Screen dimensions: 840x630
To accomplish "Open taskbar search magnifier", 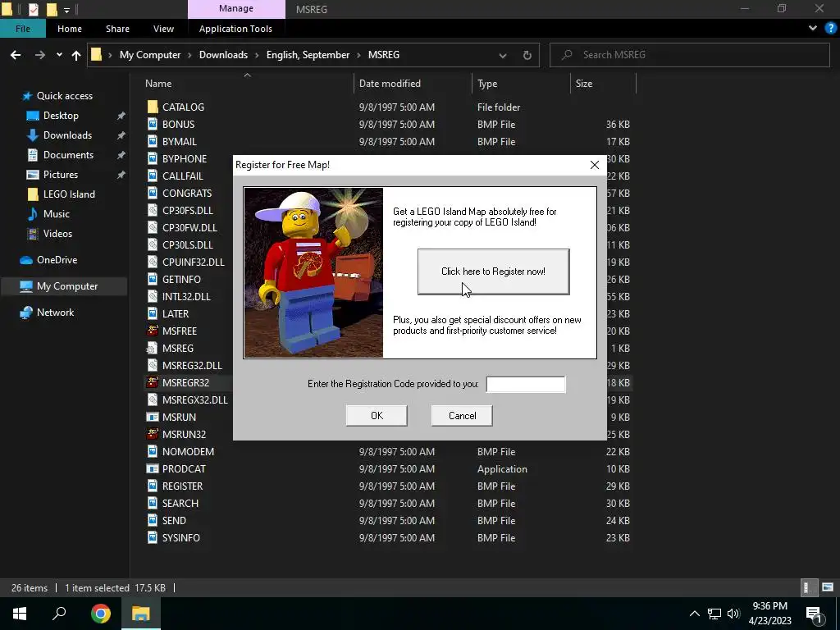I will [x=59, y=614].
